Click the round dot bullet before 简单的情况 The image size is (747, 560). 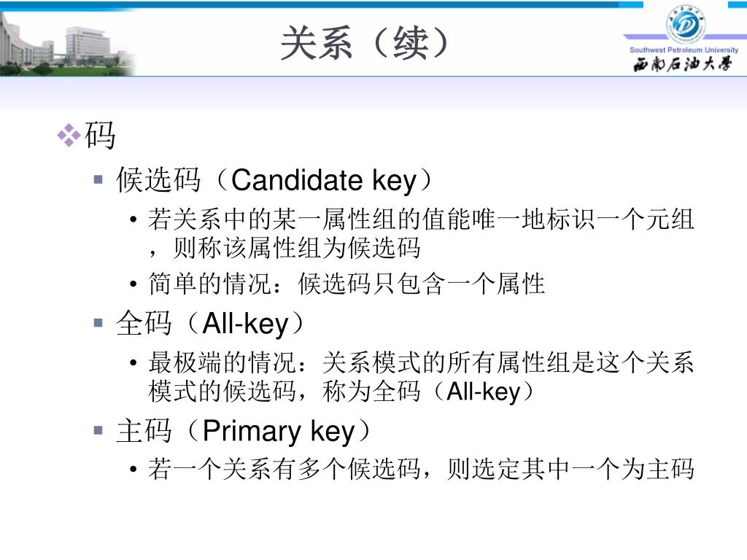point(133,284)
